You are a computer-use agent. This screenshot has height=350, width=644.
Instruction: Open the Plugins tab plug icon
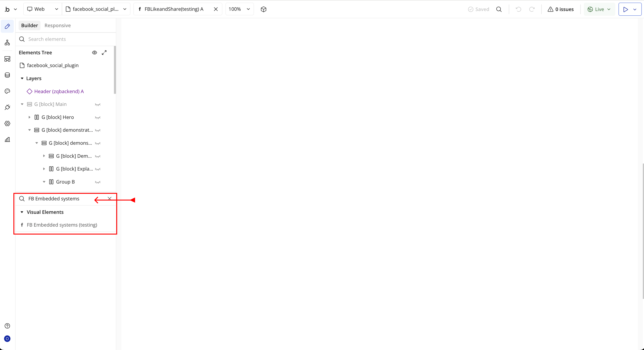tap(7, 107)
